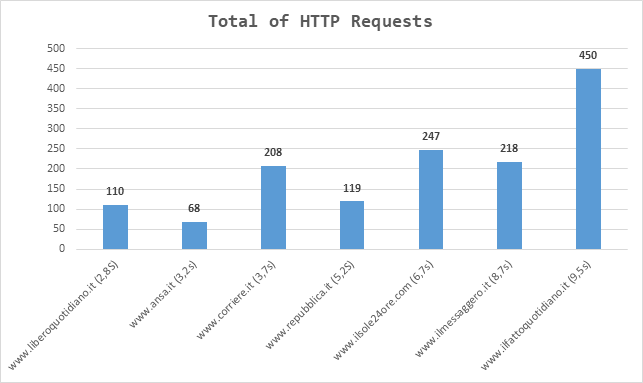Click the data label "247"
The height and width of the screenshot is (383, 643).
(431, 136)
